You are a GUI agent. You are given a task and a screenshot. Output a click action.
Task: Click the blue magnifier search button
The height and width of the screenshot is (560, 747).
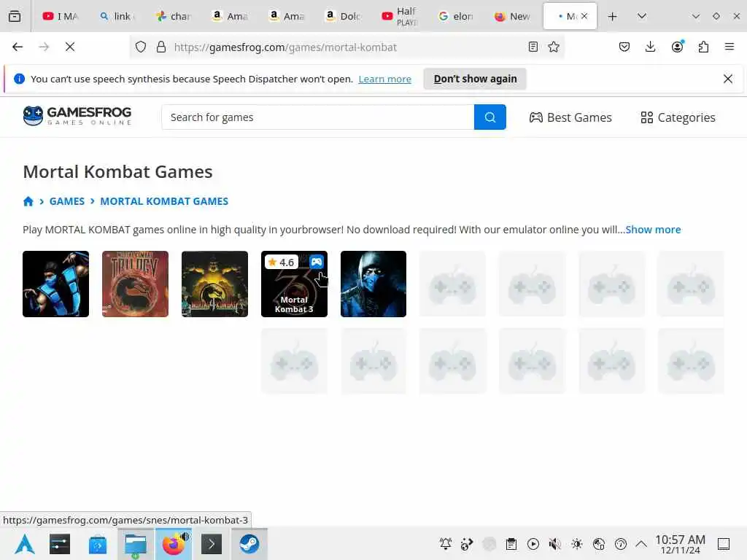(x=490, y=117)
